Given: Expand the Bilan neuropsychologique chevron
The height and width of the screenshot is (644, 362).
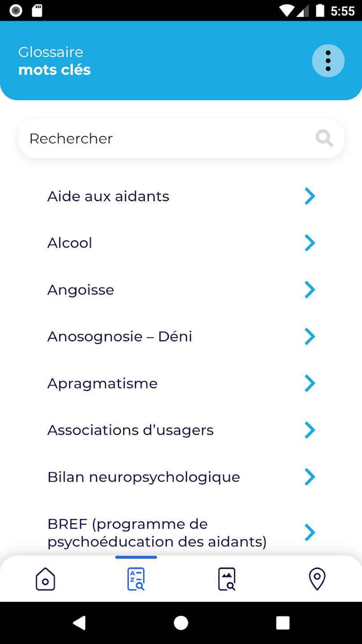Looking at the screenshot, I should pos(310,477).
